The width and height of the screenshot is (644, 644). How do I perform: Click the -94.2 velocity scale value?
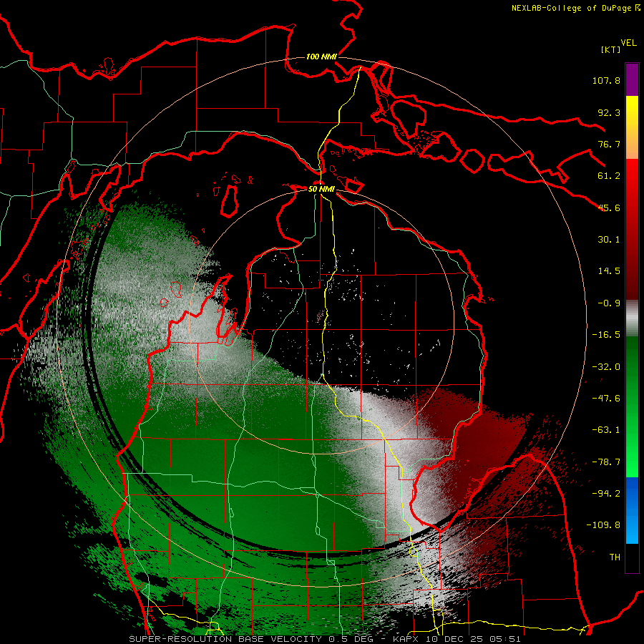point(606,494)
